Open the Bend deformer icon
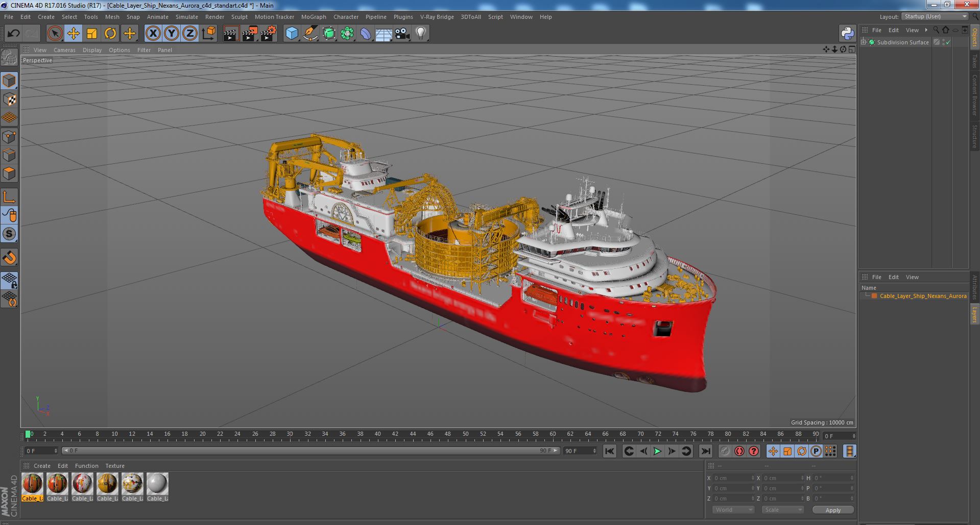 coord(366,34)
